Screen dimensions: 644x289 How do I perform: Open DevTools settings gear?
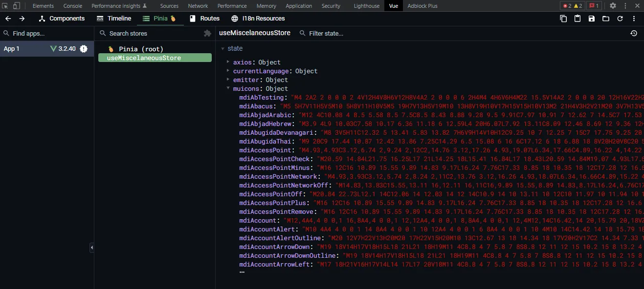click(613, 6)
